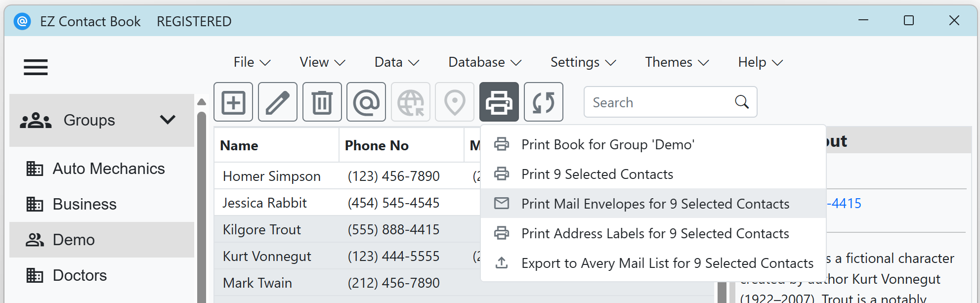The image size is (980, 303).
Task: Click the Groups people icon
Action: (x=36, y=120)
